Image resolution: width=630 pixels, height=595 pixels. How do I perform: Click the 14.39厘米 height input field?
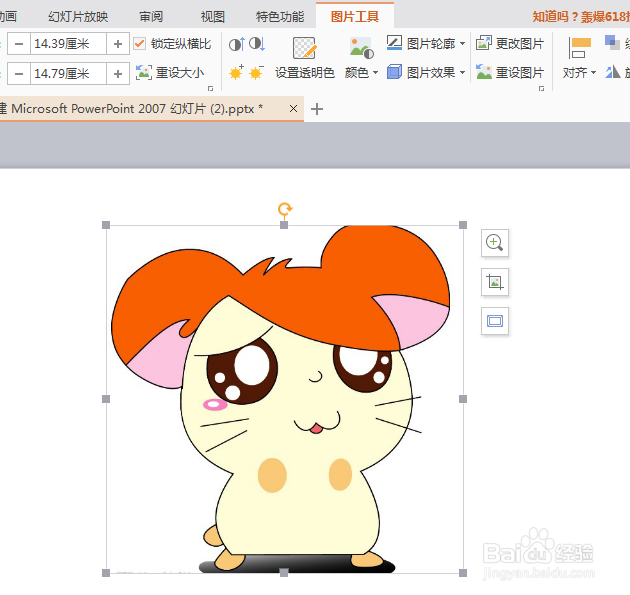68,43
